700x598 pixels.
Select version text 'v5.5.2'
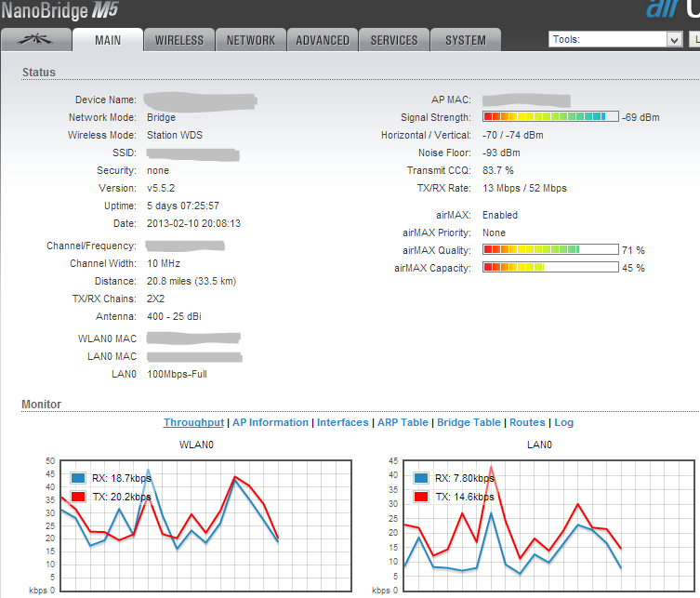[161, 188]
